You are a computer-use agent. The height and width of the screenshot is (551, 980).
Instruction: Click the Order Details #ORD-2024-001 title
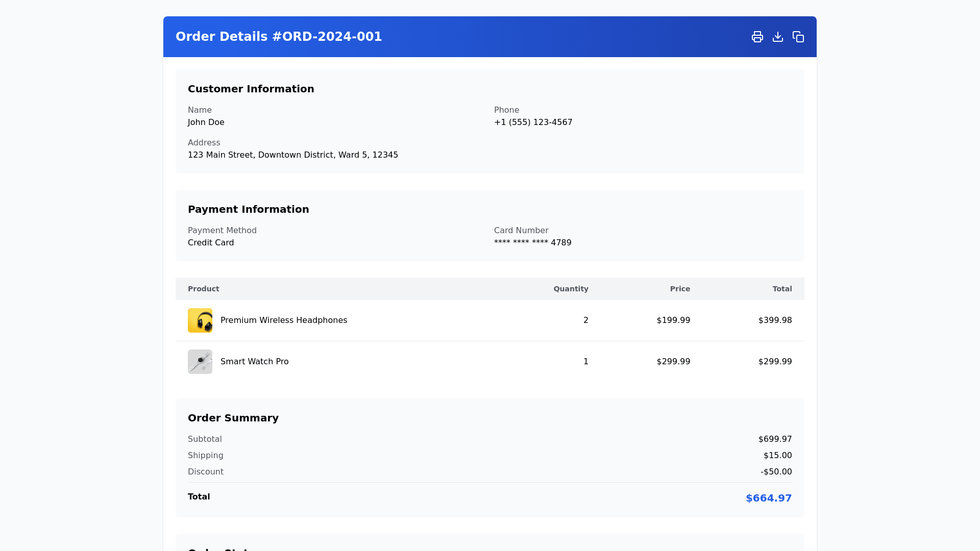[x=279, y=37]
